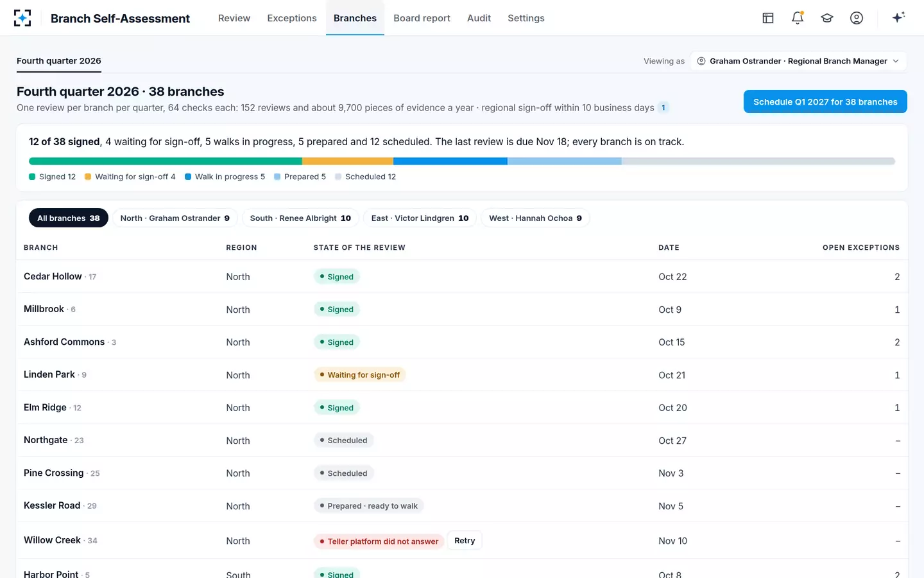Viewport: 924px width, 578px height.
Task: Open the Settings tab
Action: (526, 18)
